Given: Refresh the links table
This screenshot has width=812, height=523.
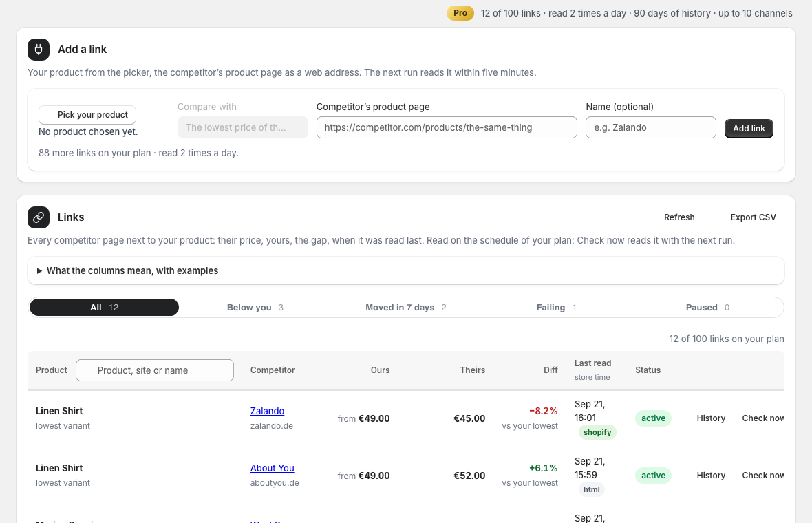Looking at the screenshot, I should tap(679, 217).
